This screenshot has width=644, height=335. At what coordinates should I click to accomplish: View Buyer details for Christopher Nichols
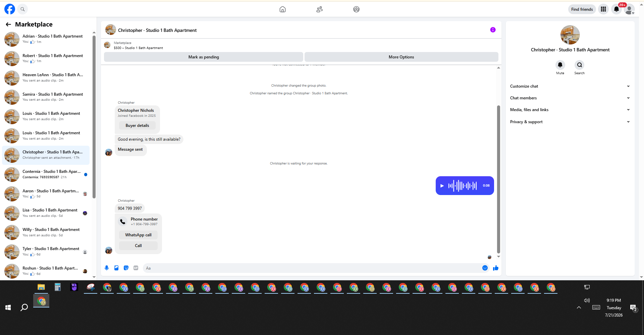[137, 126]
